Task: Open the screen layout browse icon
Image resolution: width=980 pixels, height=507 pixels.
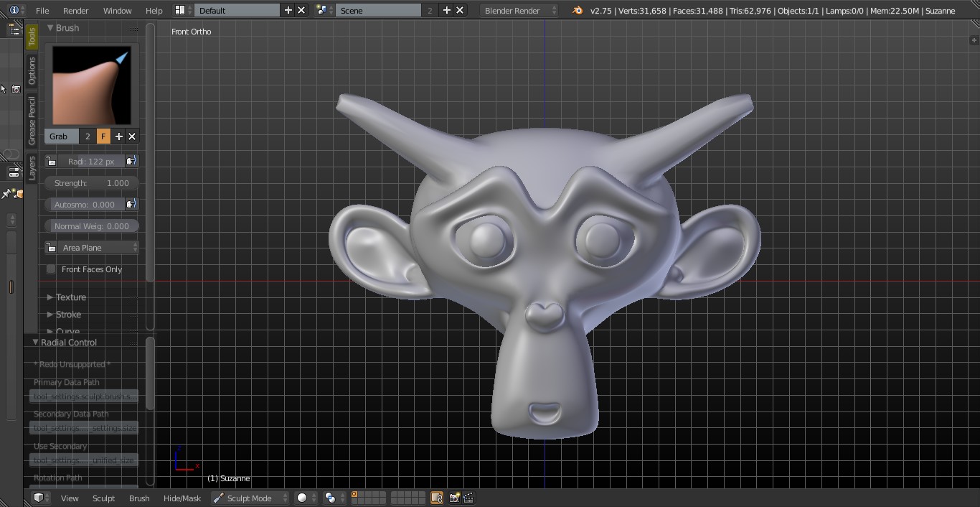Action: pyautogui.click(x=184, y=10)
